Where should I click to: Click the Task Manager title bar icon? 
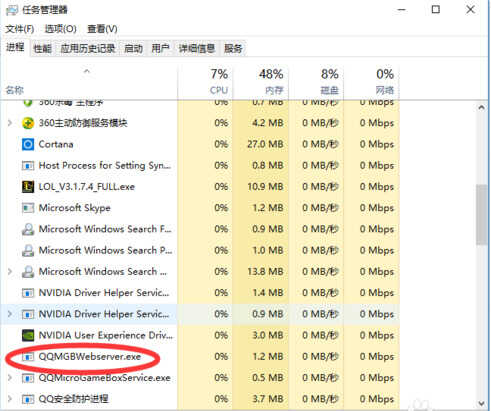point(12,10)
